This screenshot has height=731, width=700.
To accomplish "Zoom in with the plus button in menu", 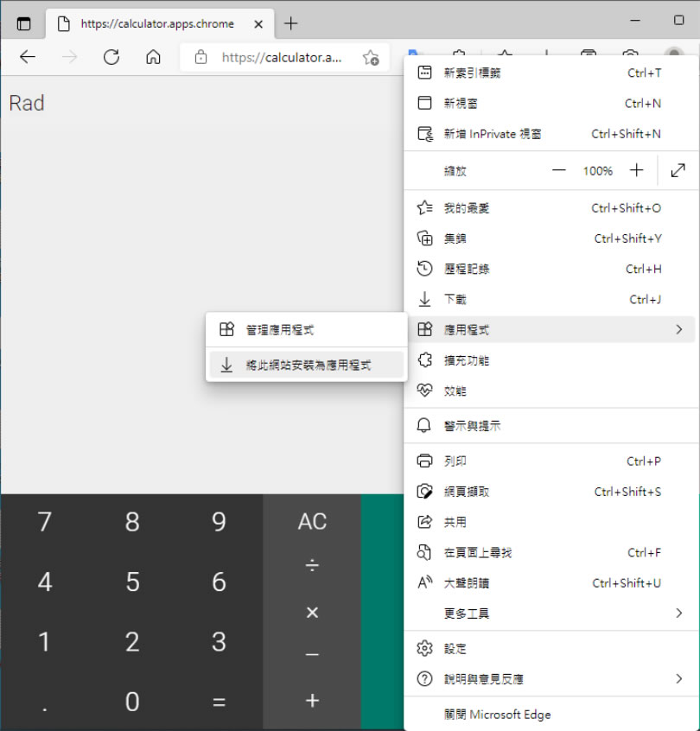I will (636, 170).
